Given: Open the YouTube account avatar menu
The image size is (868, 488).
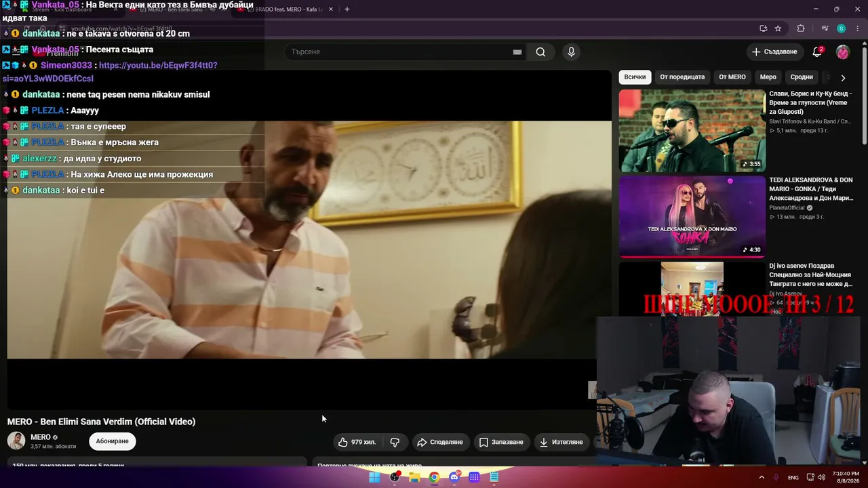Looking at the screenshot, I should pyautogui.click(x=843, y=52).
